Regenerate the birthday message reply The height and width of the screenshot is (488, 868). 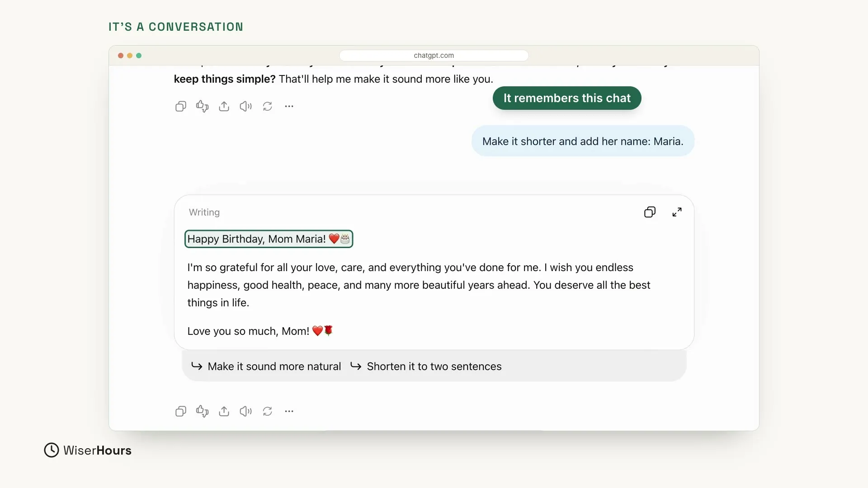pos(268,411)
